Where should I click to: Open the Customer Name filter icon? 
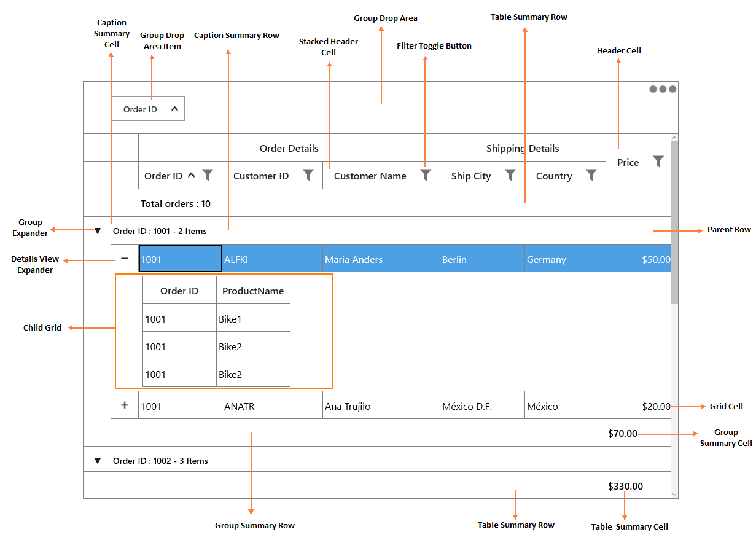[426, 175]
